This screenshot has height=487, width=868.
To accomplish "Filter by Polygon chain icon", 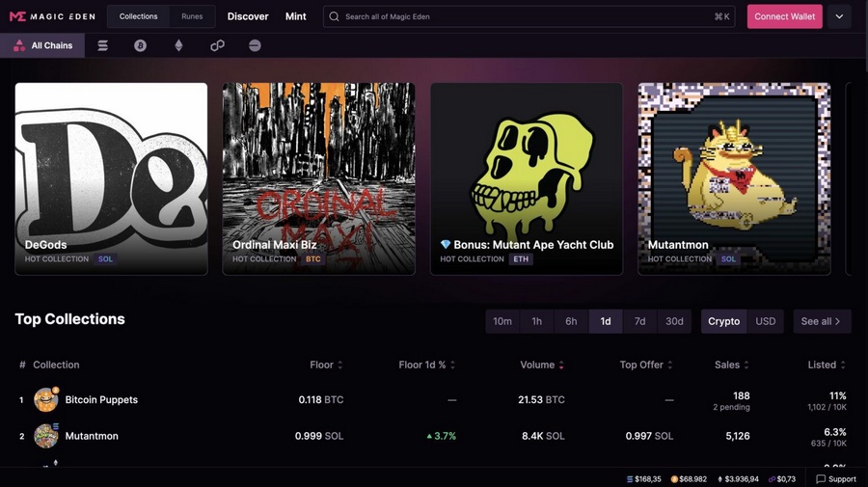I will [217, 45].
